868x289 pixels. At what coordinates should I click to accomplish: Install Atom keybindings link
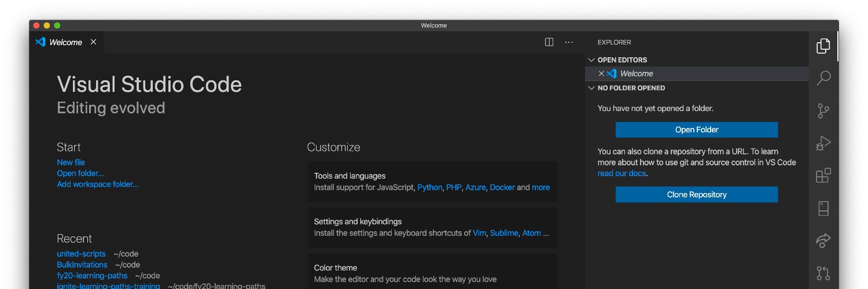(532, 233)
